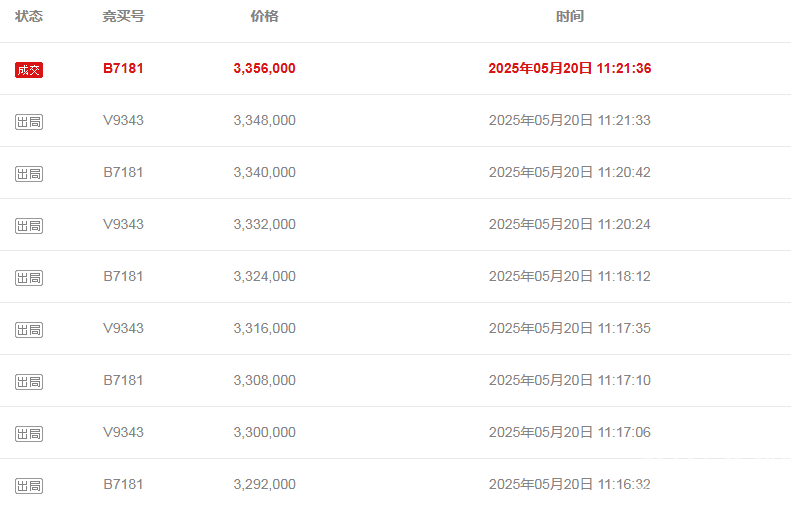
Task: Click the price 3,324,000
Action: pyautogui.click(x=265, y=276)
